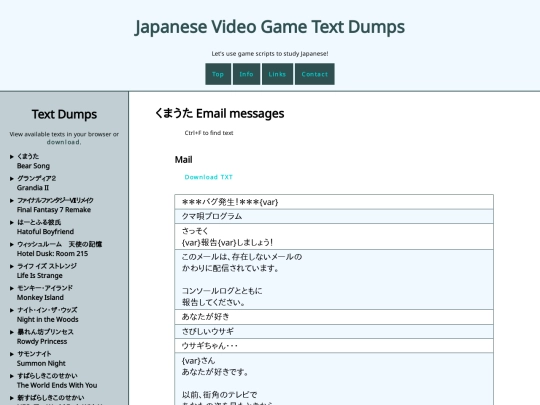
Task: Click the Text Dumps sidebar heading
Action: click(64, 114)
